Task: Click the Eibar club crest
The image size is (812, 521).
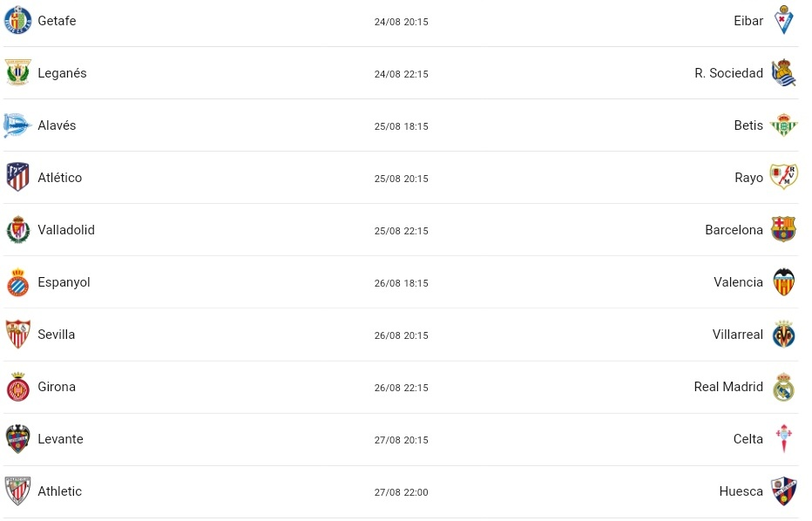Action: coord(783,20)
